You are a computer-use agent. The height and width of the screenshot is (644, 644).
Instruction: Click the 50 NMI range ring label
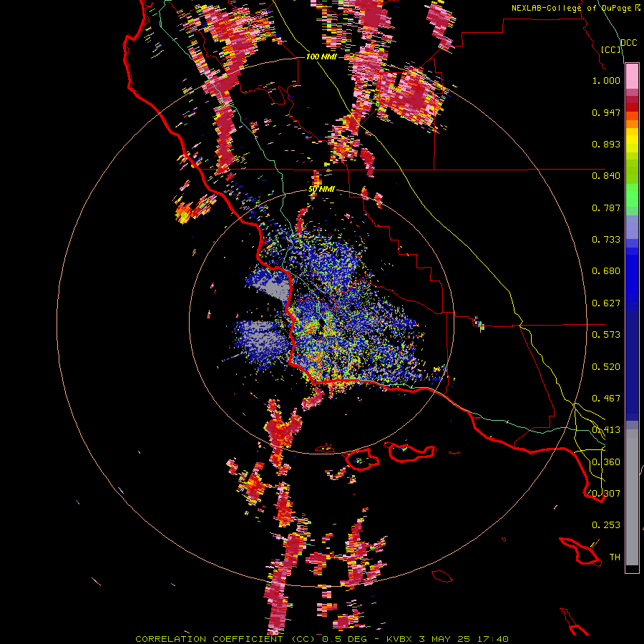pos(321,190)
